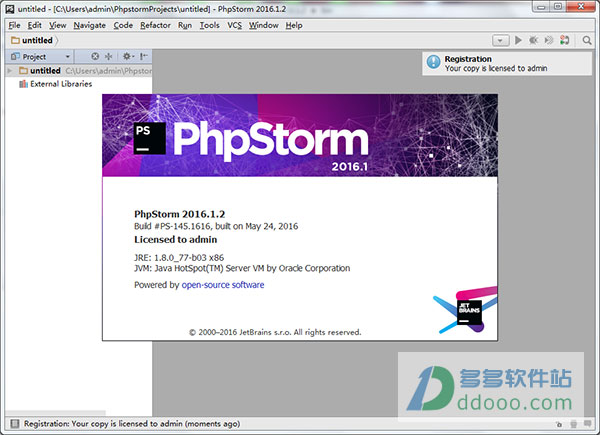Image resolution: width=600 pixels, height=435 pixels.
Task: Click the JRE: 1.8.0_77-b03 x86 text
Action: pos(179,258)
